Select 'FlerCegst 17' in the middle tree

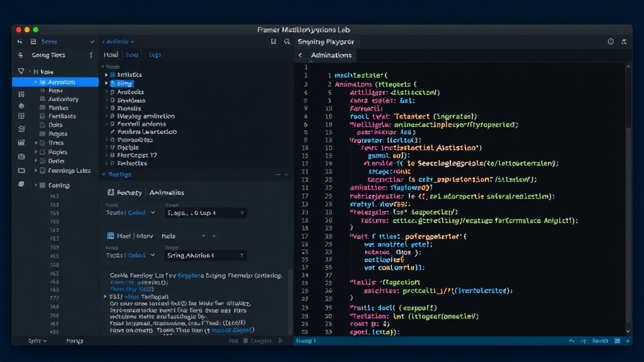click(136, 155)
